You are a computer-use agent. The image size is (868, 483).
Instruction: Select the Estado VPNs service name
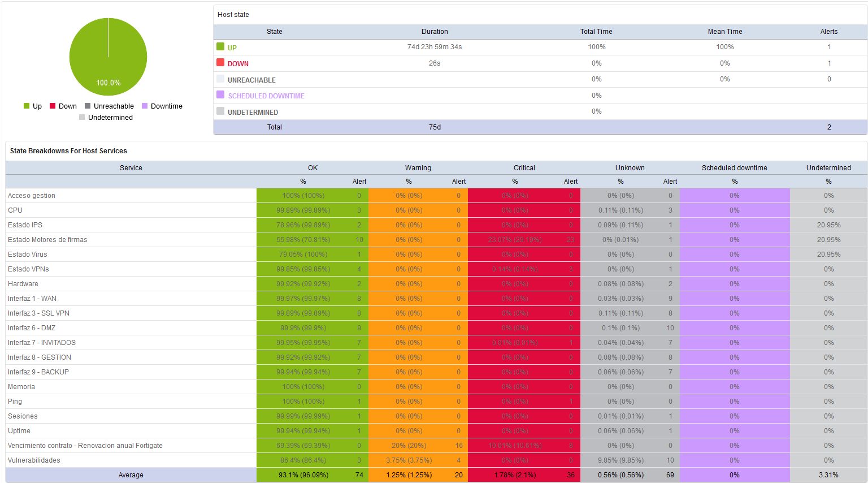28,269
